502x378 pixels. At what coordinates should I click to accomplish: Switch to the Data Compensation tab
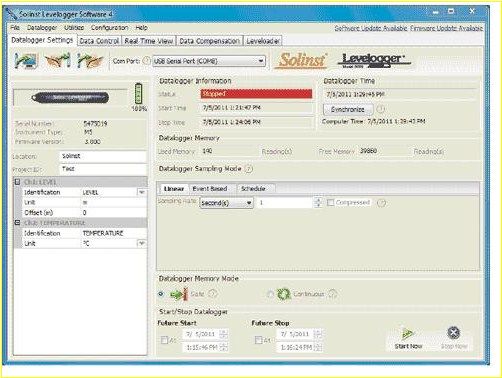point(210,41)
